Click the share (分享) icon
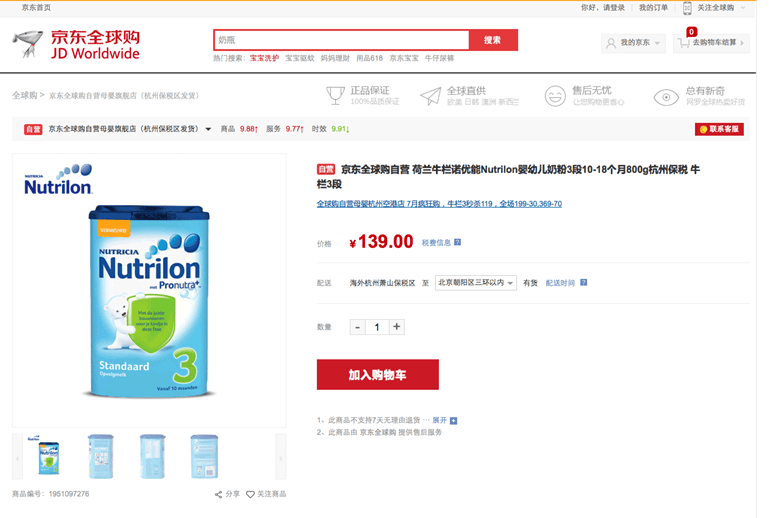769x518 pixels. pos(219,494)
